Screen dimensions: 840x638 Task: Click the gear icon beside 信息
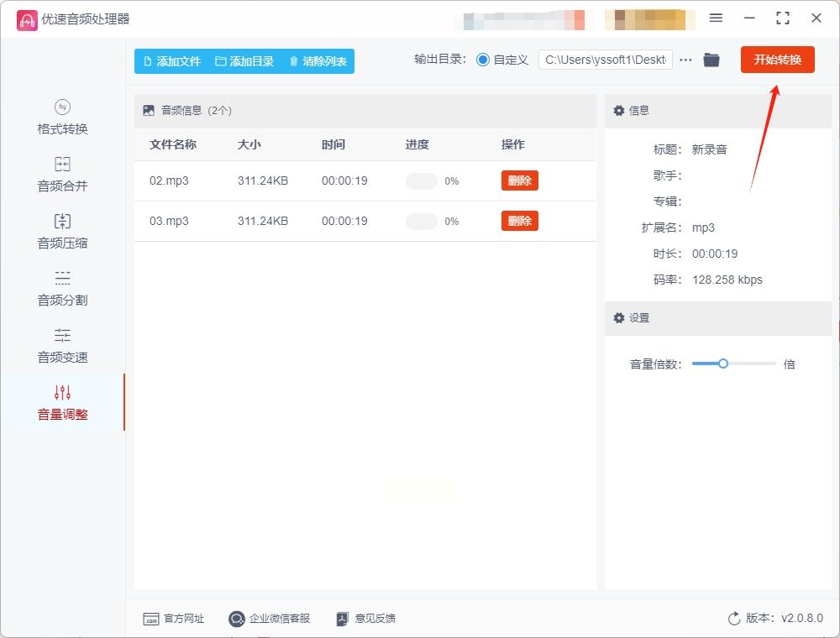[x=619, y=110]
